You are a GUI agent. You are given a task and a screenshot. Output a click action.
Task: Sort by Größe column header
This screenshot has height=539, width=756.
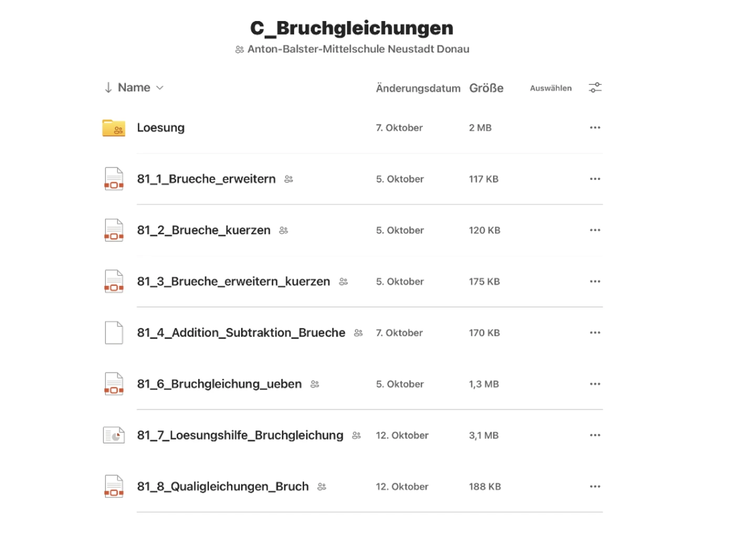click(486, 88)
